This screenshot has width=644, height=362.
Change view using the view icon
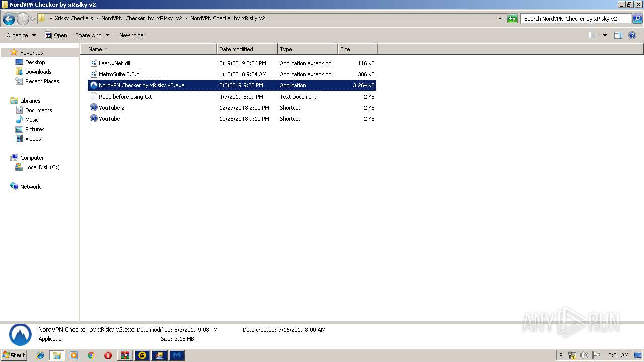tap(593, 35)
